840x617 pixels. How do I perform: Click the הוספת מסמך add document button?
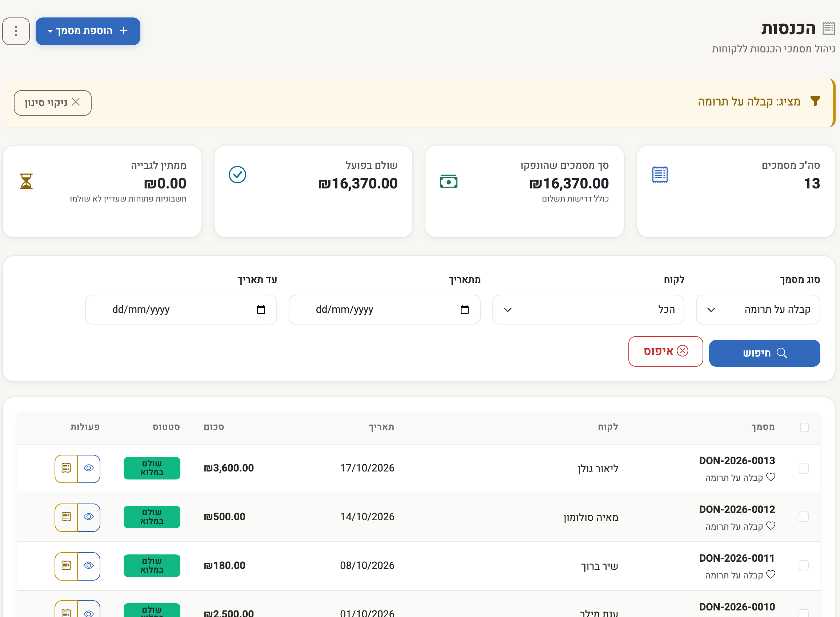pos(88,31)
